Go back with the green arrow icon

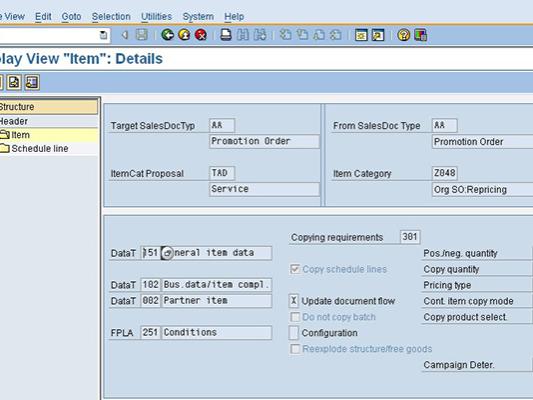tap(168, 35)
